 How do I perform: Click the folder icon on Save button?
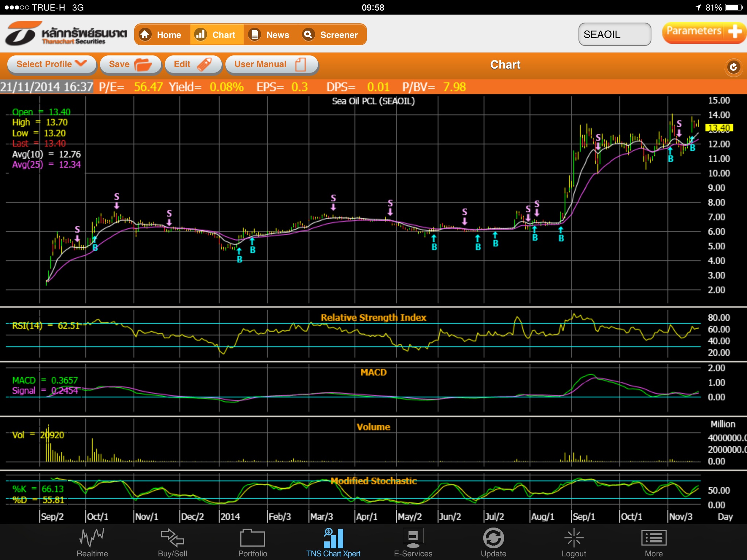pos(143,65)
